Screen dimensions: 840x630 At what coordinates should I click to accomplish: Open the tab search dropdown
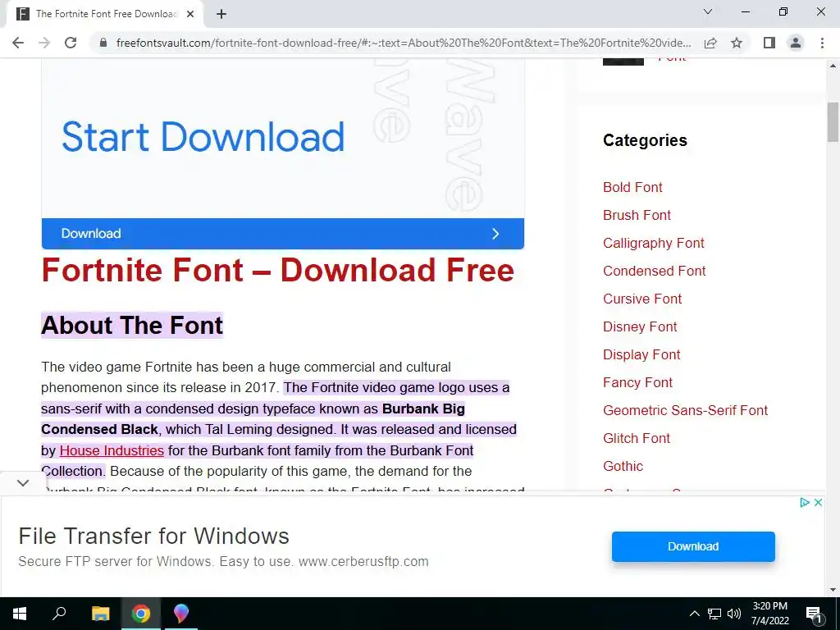(708, 11)
